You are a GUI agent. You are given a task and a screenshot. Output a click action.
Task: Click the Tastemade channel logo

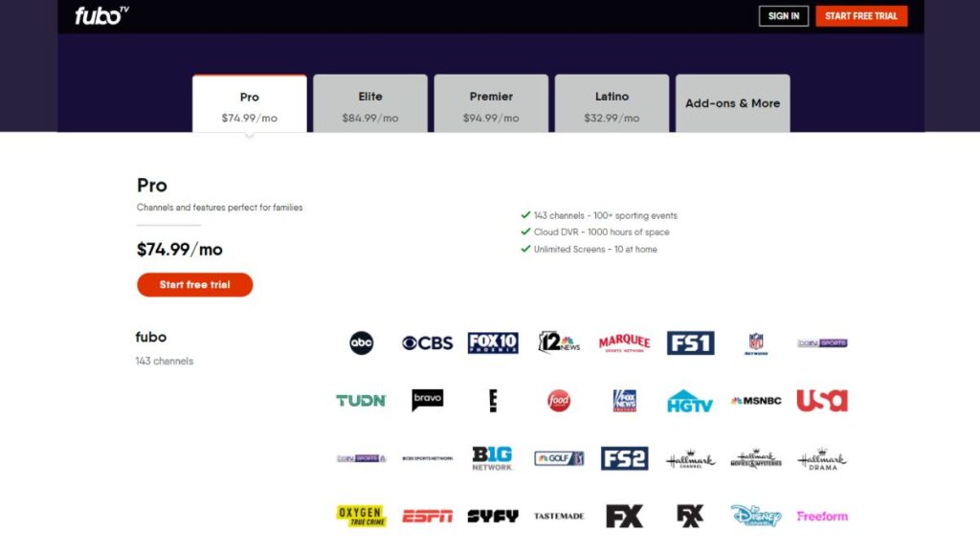click(559, 516)
